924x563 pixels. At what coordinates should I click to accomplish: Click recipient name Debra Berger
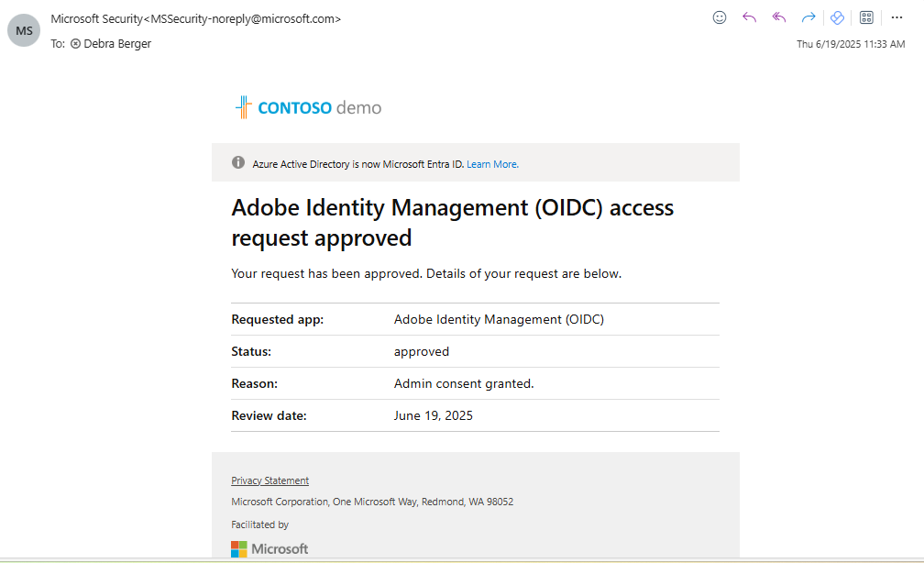[117, 44]
